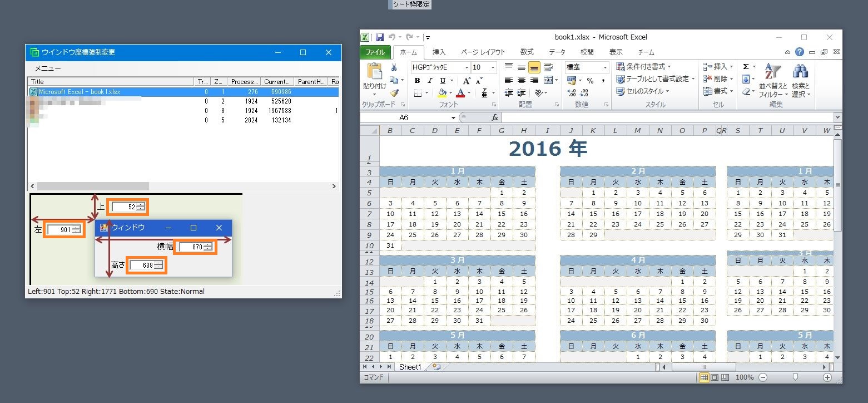Click the increase indent icon
The height and width of the screenshot is (403, 868).
click(x=521, y=93)
